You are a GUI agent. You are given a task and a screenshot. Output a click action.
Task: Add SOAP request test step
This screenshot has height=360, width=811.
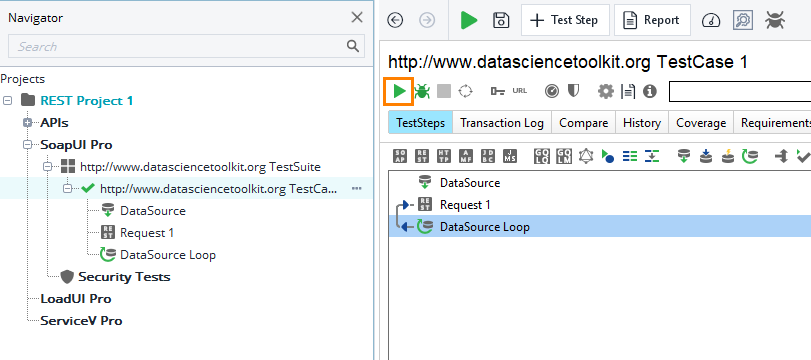click(x=400, y=156)
